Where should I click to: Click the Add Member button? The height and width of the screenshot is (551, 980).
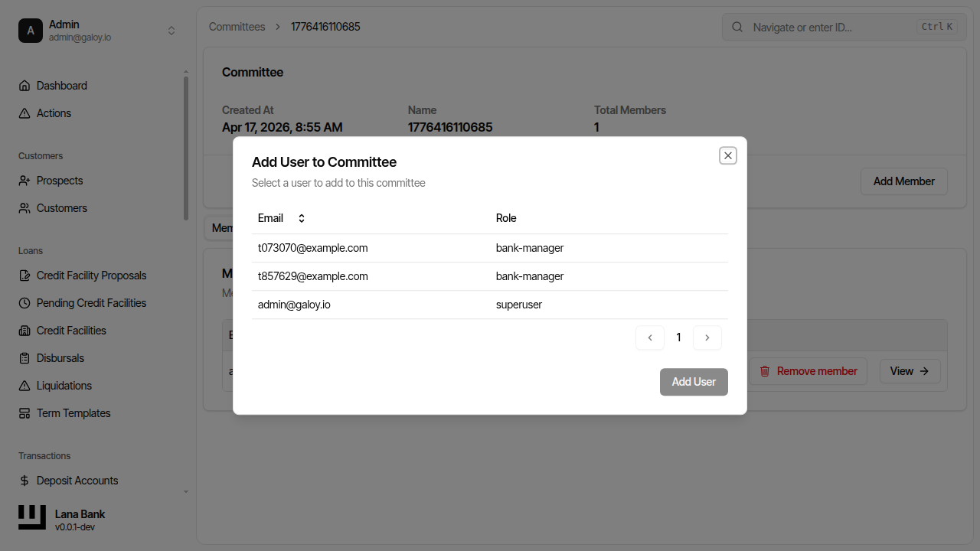903,181
